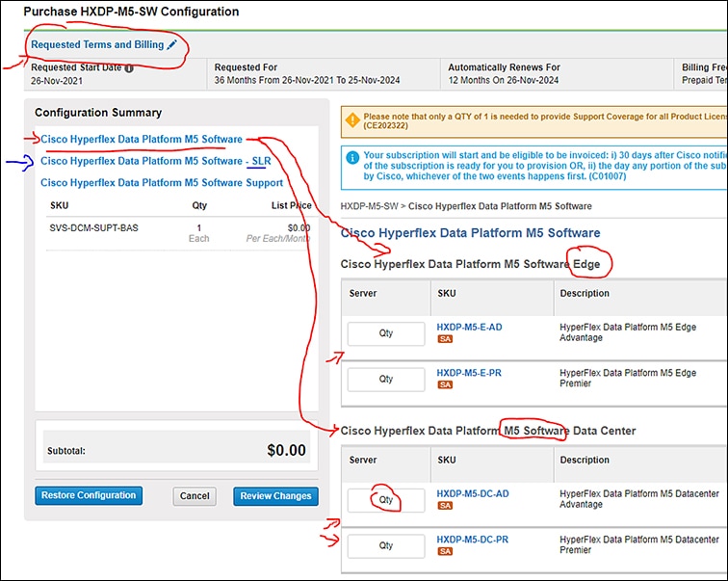Open the M5 Software Support link
Image resolution: width=728 pixels, height=581 pixels.
[x=162, y=182]
